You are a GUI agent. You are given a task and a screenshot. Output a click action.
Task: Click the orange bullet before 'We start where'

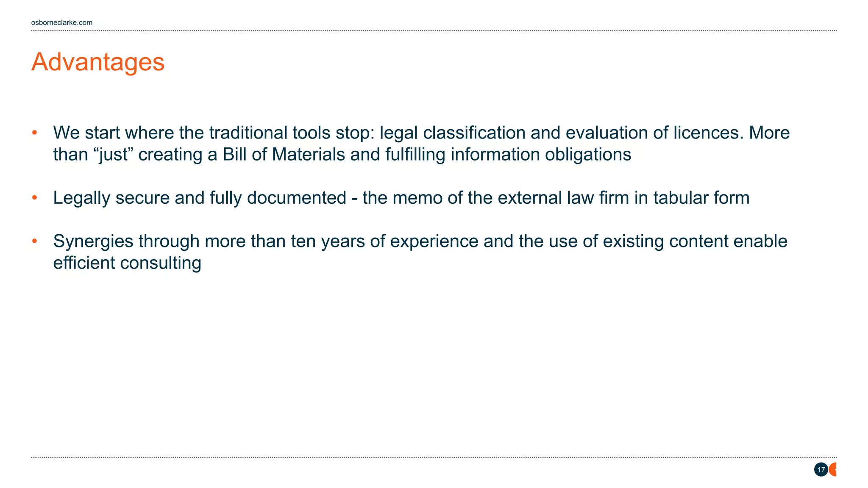tap(35, 133)
